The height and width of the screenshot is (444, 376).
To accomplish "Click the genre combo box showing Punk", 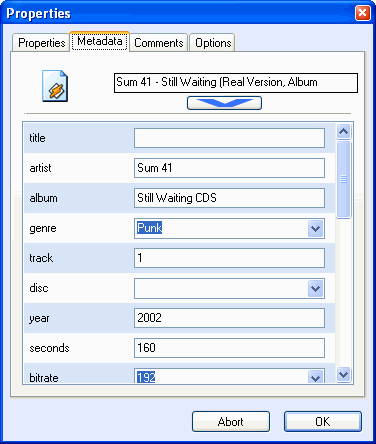I will (229, 228).
